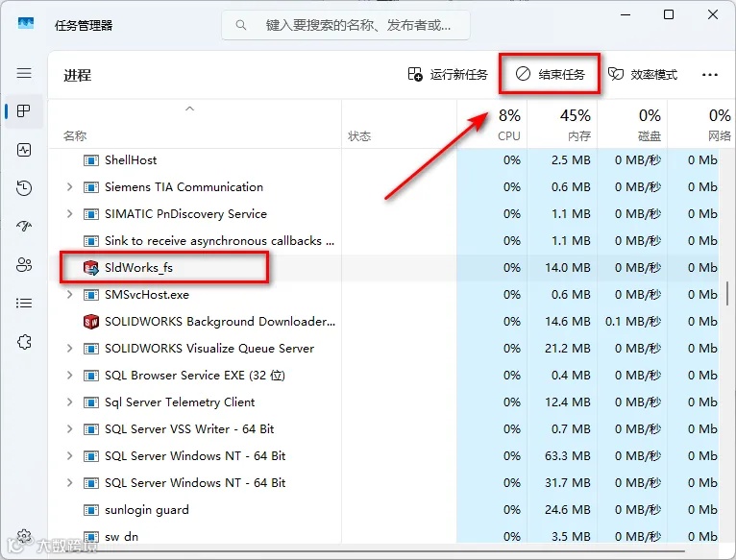Image resolution: width=736 pixels, height=560 pixels.
Task: Sort by CPU column header
Action: pos(509,136)
